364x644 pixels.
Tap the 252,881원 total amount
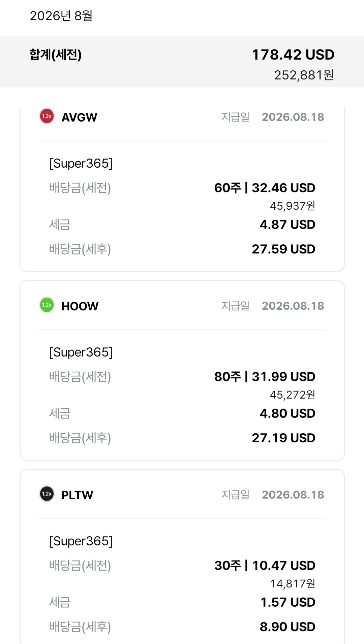(x=304, y=75)
